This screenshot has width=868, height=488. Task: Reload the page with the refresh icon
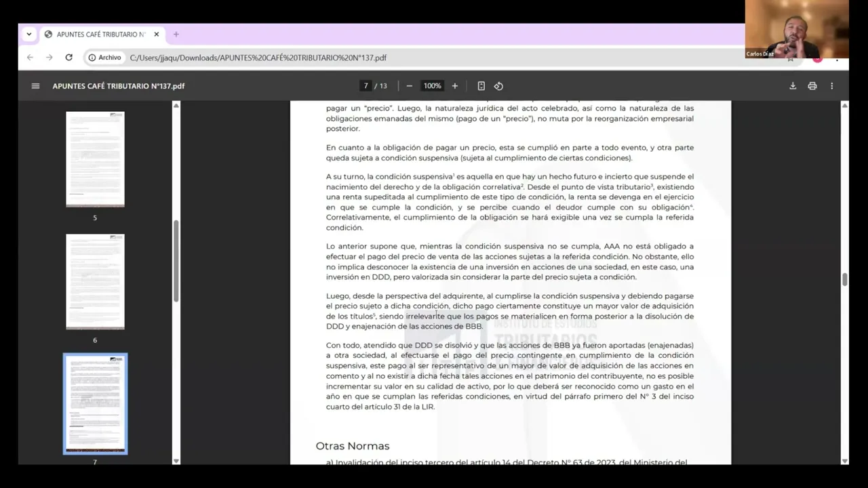click(68, 58)
